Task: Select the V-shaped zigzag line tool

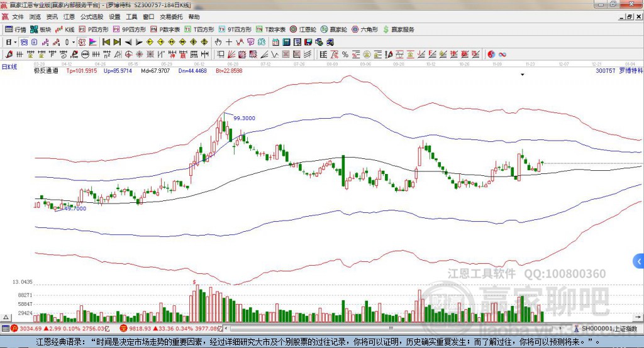Action: pos(274,54)
